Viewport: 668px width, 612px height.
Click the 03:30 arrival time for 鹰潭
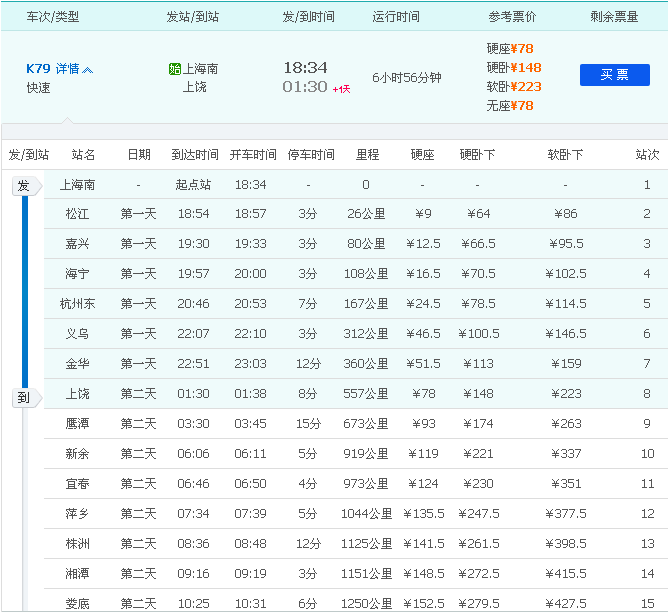(193, 423)
